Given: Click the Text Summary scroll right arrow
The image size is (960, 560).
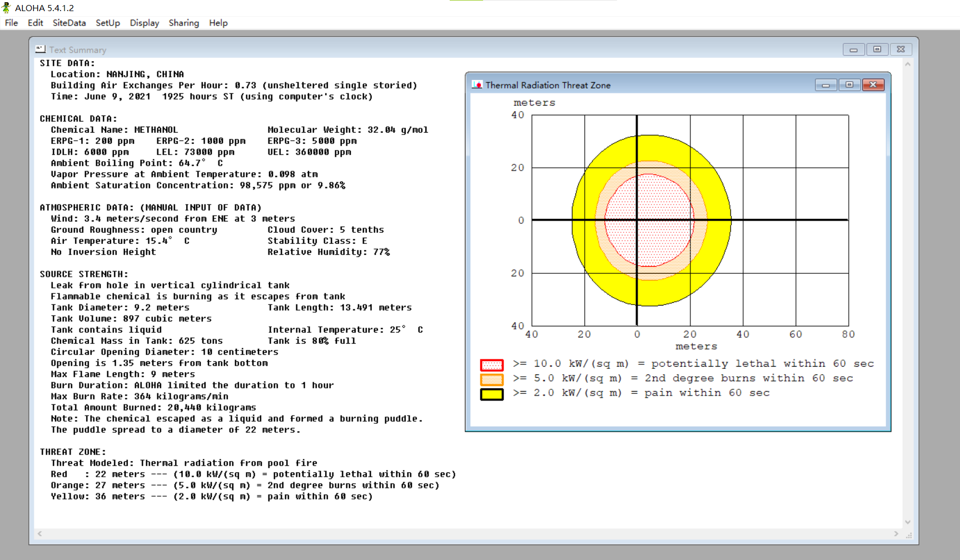Looking at the screenshot, I should [896, 534].
